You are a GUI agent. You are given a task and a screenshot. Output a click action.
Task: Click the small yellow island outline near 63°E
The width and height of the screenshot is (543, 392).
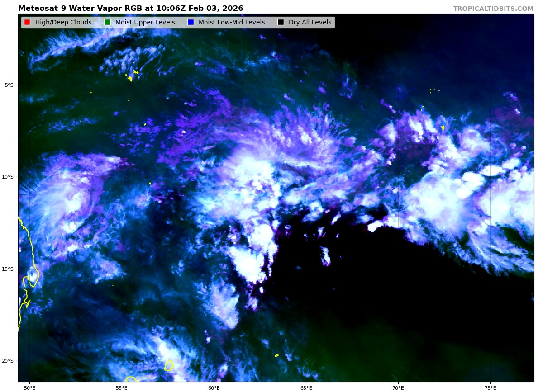tap(276, 356)
